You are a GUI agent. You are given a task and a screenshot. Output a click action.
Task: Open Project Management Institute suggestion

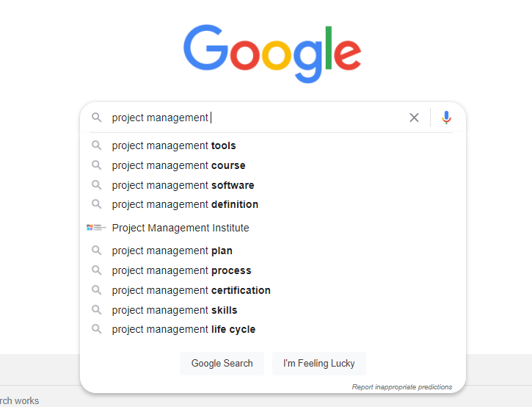pyautogui.click(x=181, y=228)
